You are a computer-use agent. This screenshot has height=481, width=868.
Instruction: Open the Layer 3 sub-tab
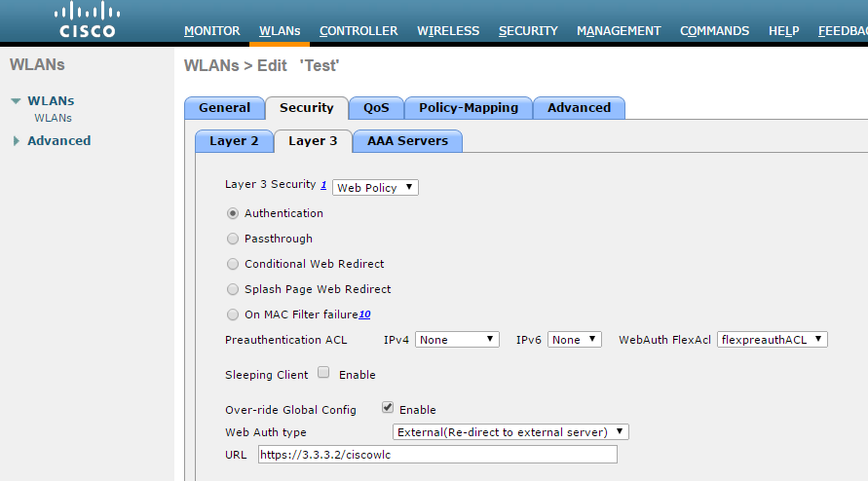click(313, 141)
